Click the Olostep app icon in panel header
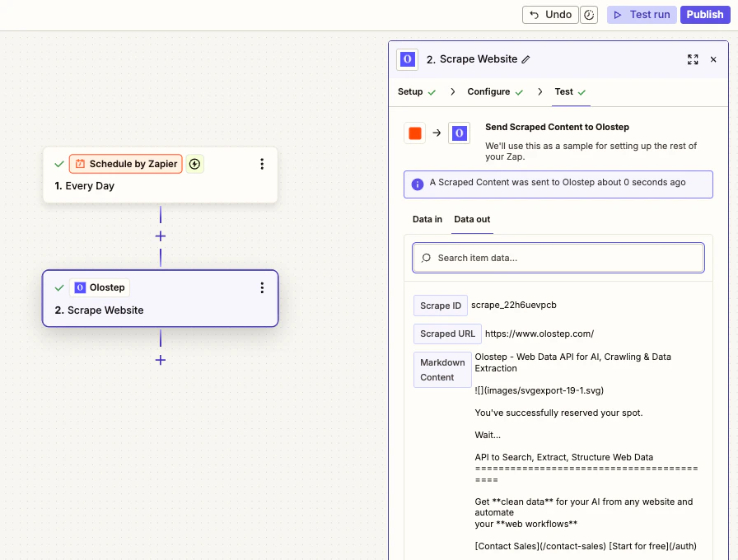The height and width of the screenshot is (560, 738). (407, 59)
